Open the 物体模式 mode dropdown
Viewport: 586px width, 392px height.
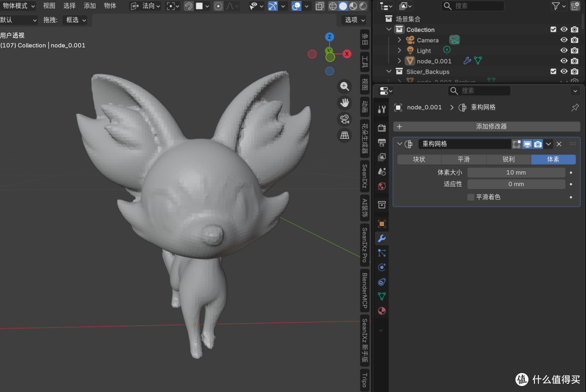[18, 5]
